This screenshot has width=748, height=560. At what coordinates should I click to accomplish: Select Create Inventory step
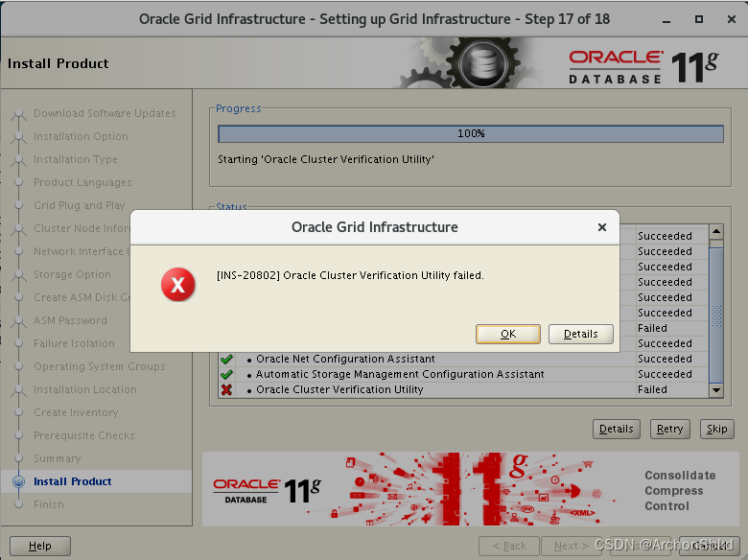coord(76,412)
